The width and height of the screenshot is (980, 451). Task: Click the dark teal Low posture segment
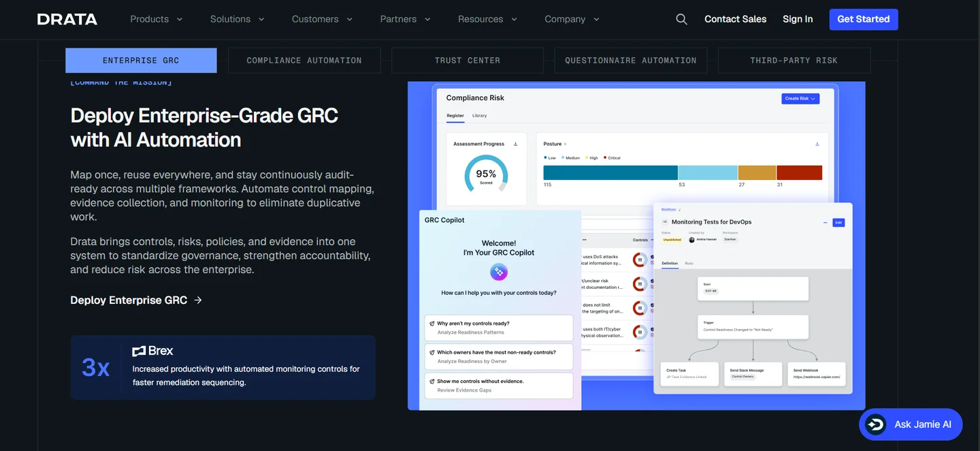pyautogui.click(x=610, y=172)
